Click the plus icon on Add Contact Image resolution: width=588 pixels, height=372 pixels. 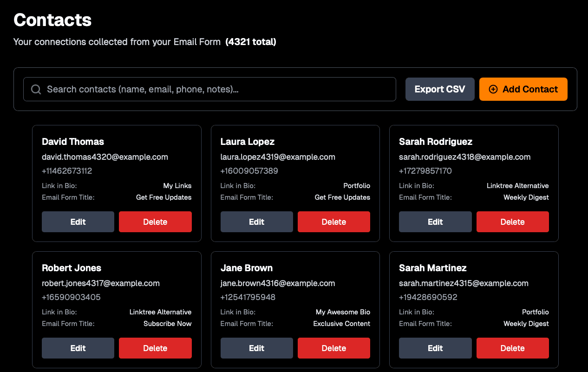coord(493,89)
